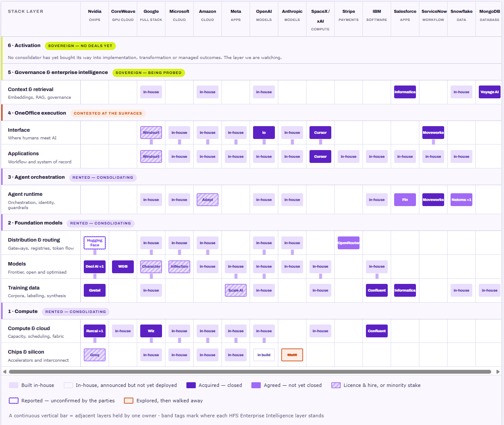This screenshot has height=425, width=504.
Task: Select the 'In-house, announced but not yet deployed' swatch
Action: tap(68, 385)
